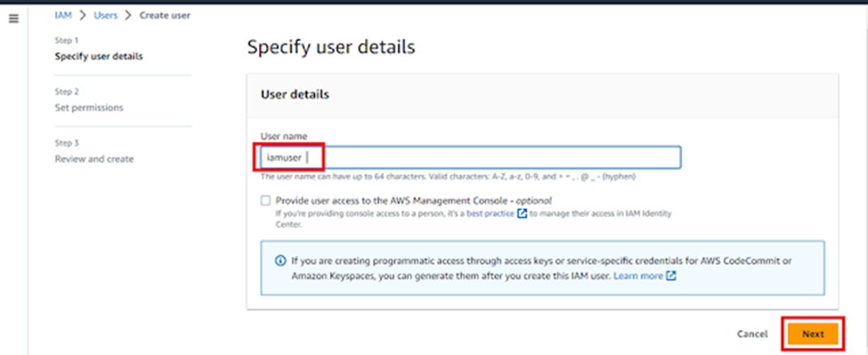
Task: Open the Learn more link
Action: click(638, 276)
